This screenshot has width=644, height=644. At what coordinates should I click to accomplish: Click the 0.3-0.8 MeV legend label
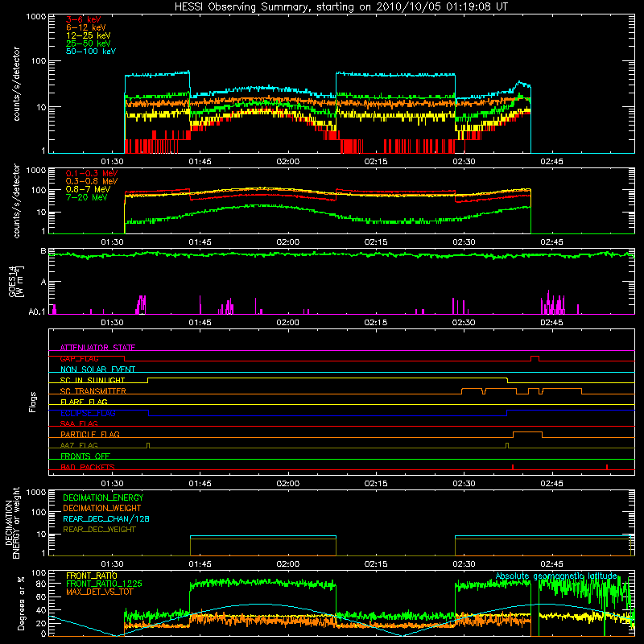(x=92, y=181)
